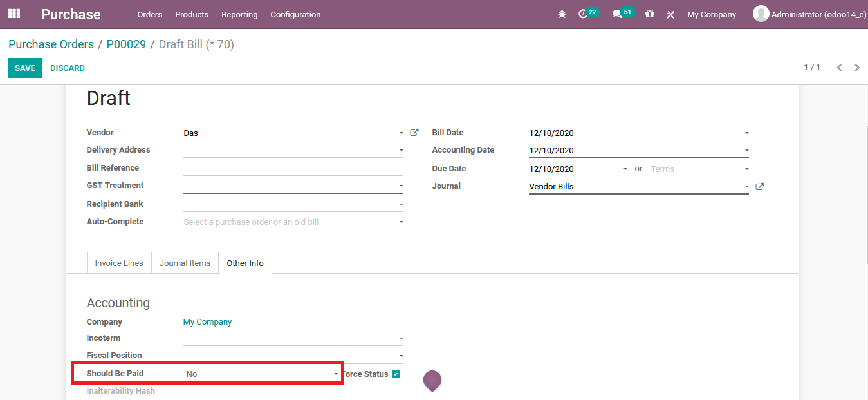The height and width of the screenshot is (400, 868).
Task: Open the Products menu
Action: pos(192,14)
